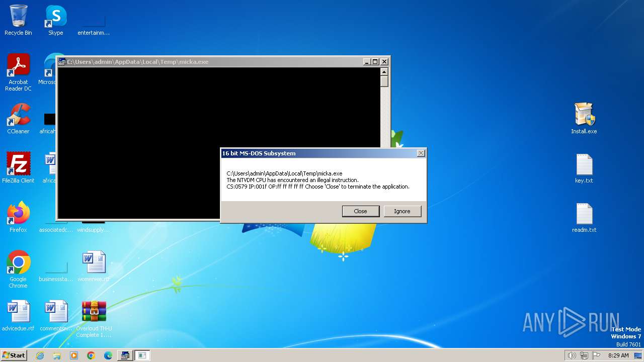The height and width of the screenshot is (362, 644).
Task: Click the console vertical scrollbar thumb
Action: 384,81
